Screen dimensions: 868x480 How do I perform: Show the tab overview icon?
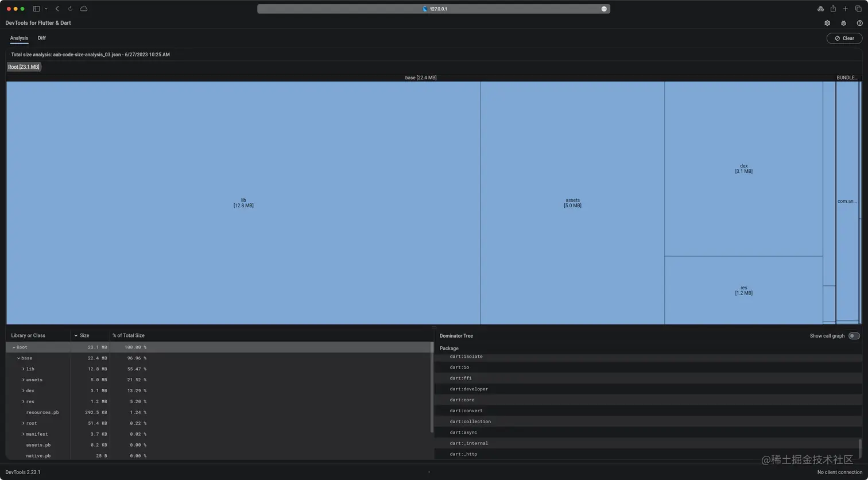(x=858, y=9)
